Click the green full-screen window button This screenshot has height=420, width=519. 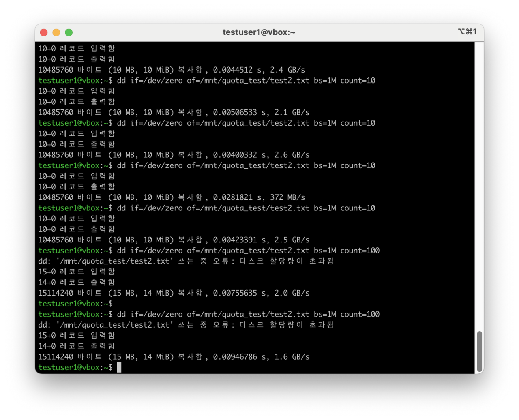pos(69,32)
